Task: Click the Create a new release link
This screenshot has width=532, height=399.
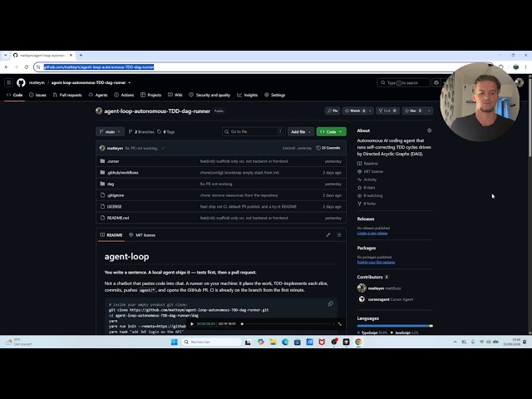Action: point(372,233)
